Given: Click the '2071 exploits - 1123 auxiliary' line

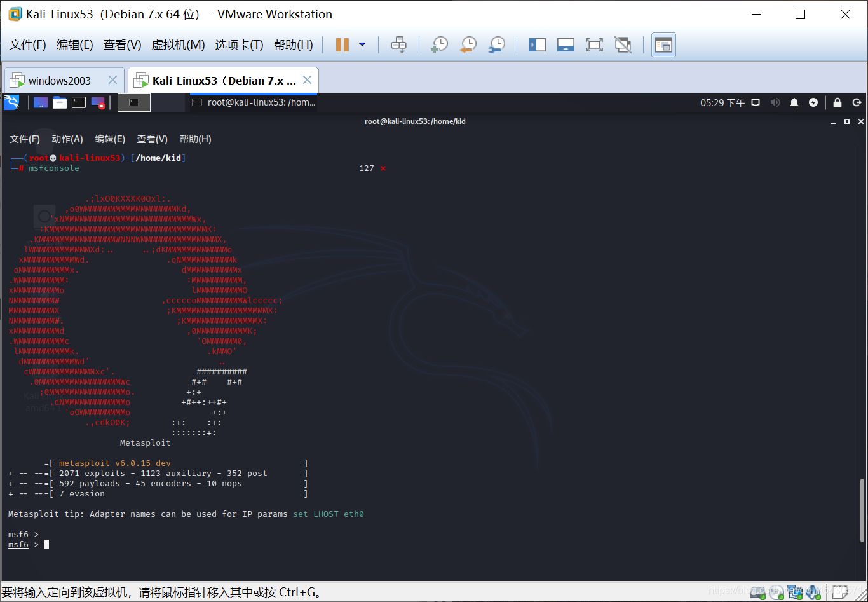Looking at the screenshot, I should coord(163,474).
